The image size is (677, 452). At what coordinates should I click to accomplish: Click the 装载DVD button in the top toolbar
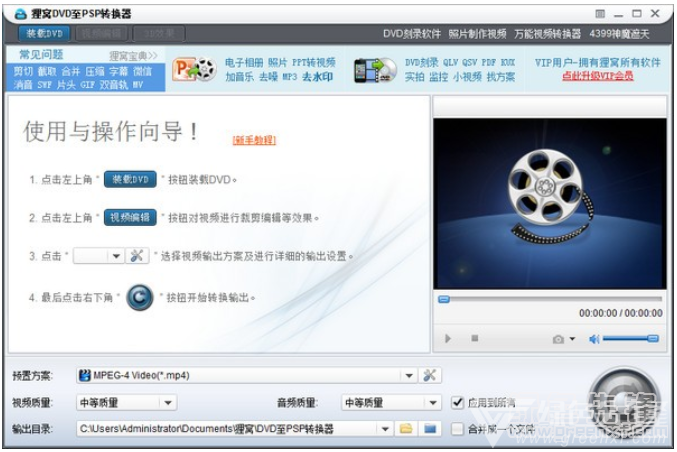click(x=44, y=33)
